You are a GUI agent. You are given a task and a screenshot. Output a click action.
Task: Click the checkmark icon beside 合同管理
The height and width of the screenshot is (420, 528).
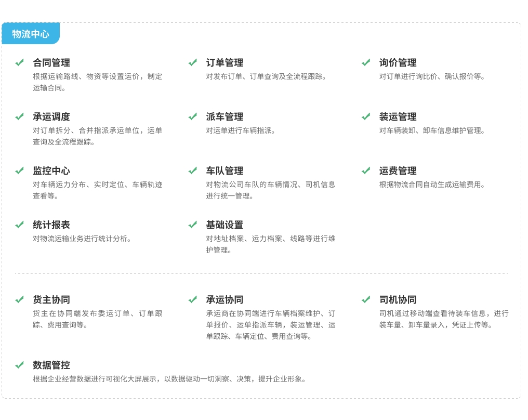(20, 62)
